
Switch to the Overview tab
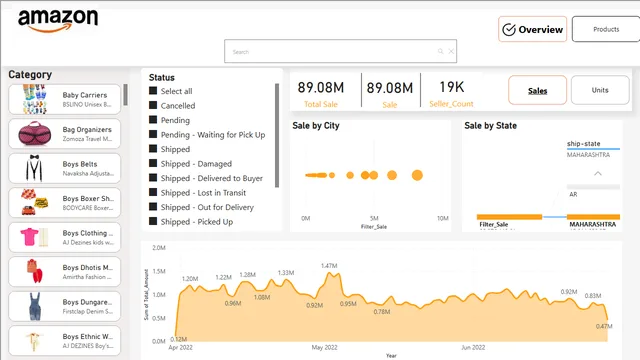(533, 29)
